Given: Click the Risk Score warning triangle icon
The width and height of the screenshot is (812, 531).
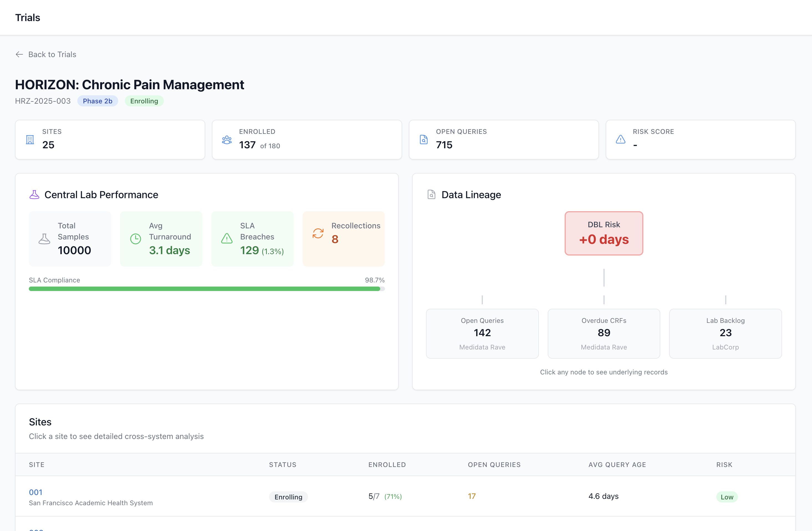Looking at the screenshot, I should [621, 139].
